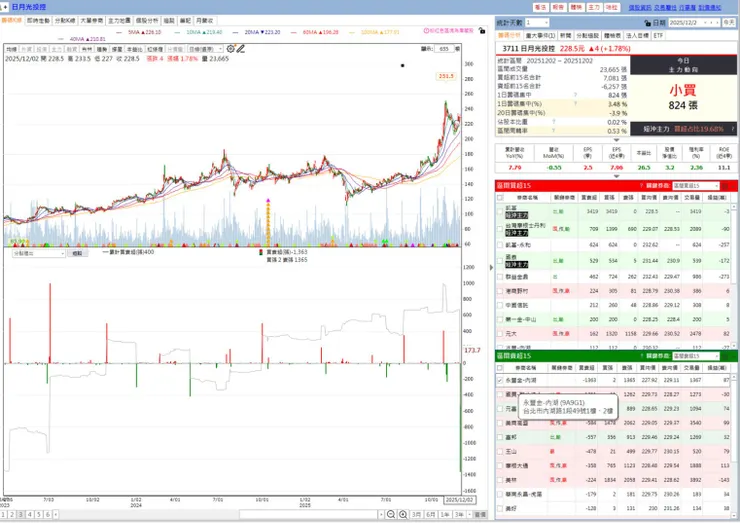Click help icon next to 1日籌碼集中 row
The height and width of the screenshot is (523, 740).
point(575,95)
